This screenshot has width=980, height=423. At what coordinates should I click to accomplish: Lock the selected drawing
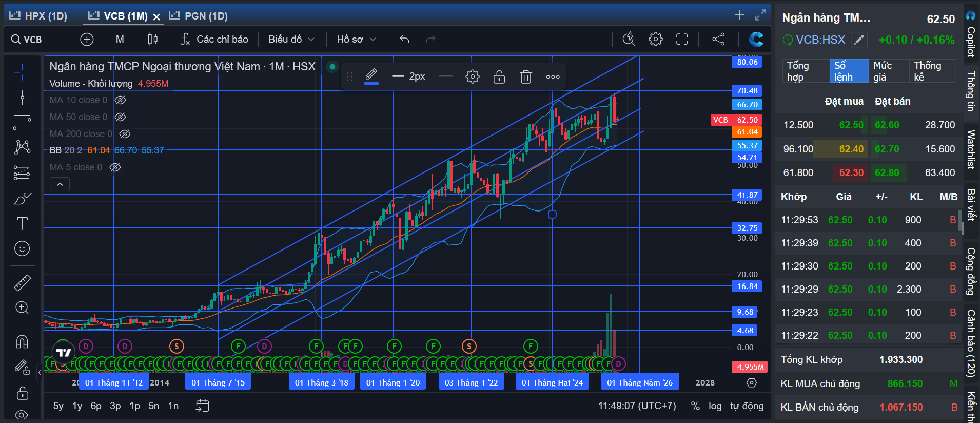tap(499, 76)
